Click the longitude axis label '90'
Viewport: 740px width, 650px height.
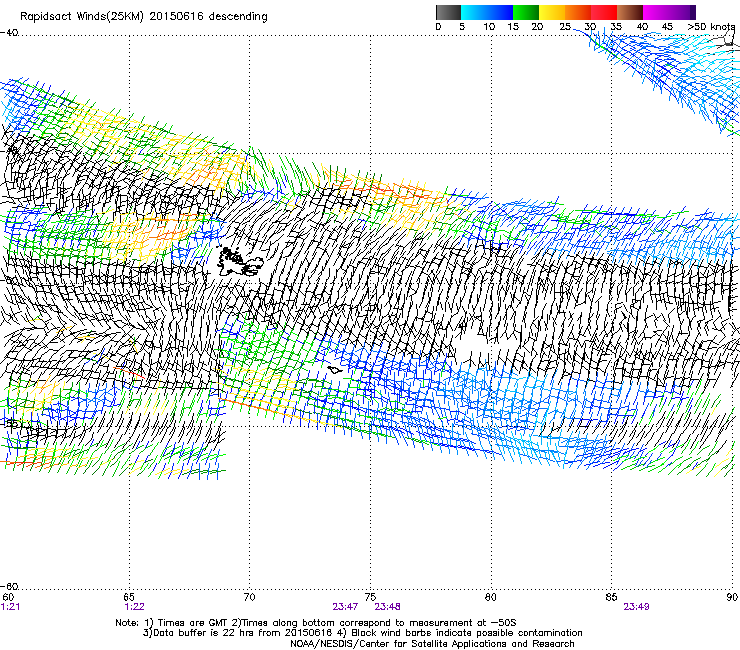(x=732, y=597)
